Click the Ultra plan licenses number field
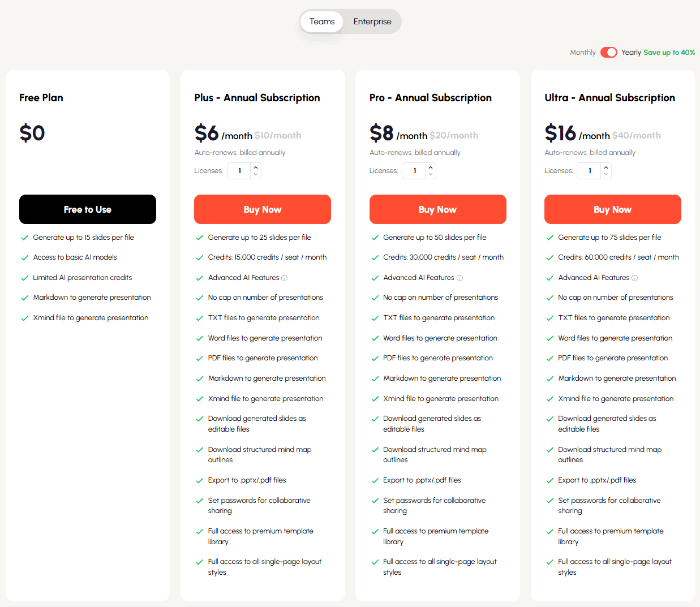Viewport: 700px width, 607px height. coord(590,171)
